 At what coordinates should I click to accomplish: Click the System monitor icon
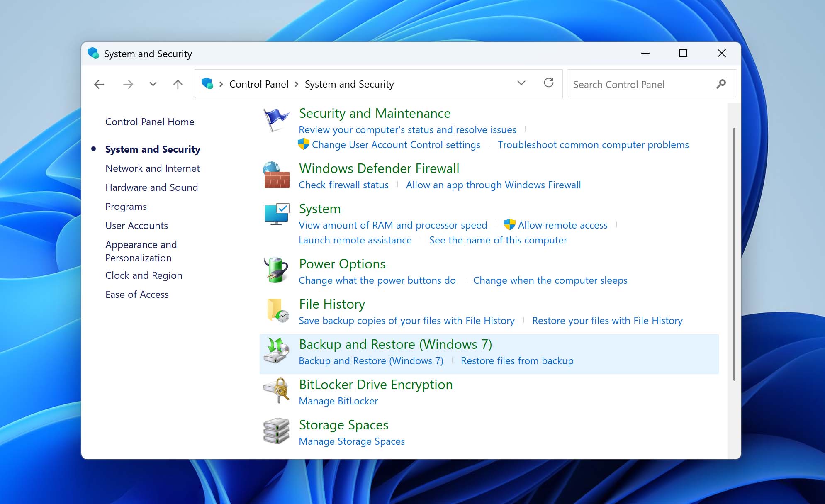pyautogui.click(x=276, y=214)
